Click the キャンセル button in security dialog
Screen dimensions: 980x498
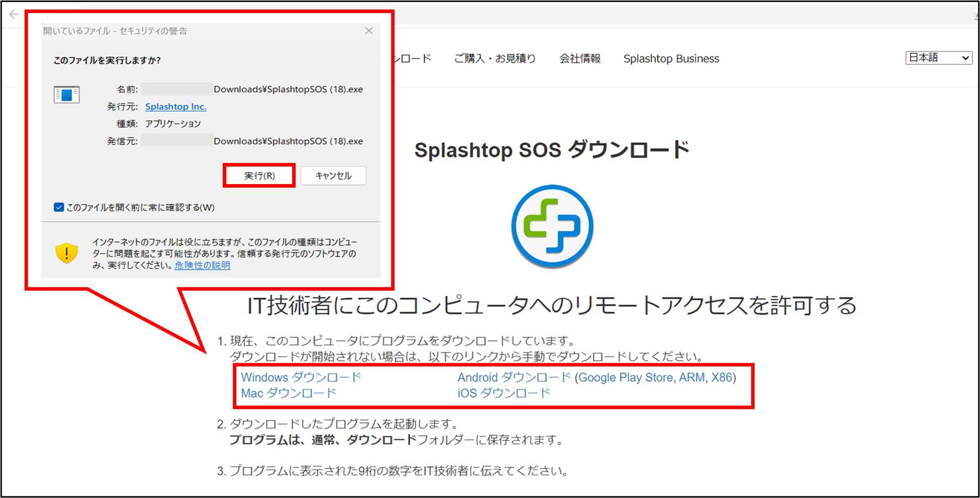pos(333,176)
